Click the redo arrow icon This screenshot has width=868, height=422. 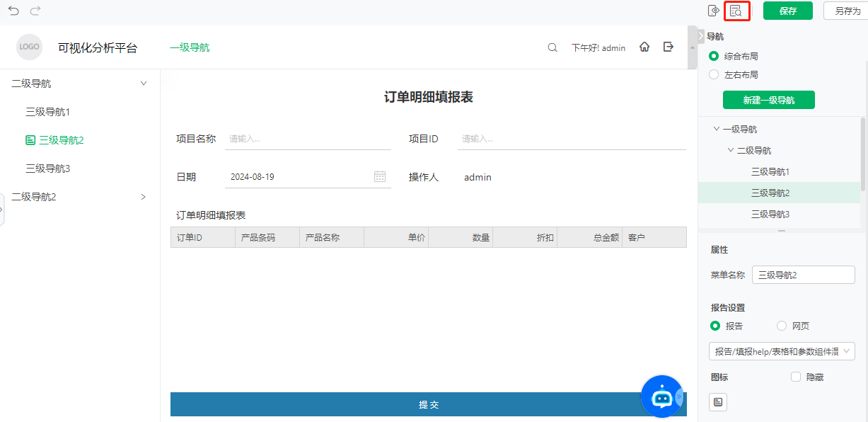[35, 11]
